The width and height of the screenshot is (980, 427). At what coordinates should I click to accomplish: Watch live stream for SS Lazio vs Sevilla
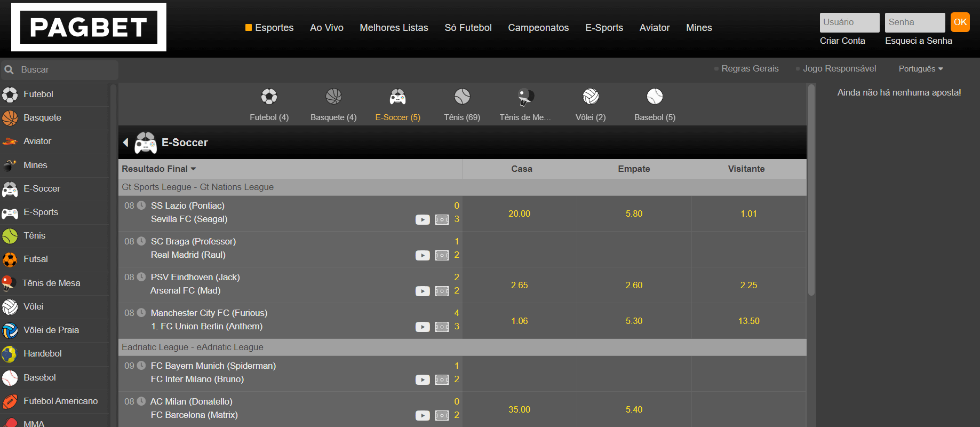(x=423, y=219)
